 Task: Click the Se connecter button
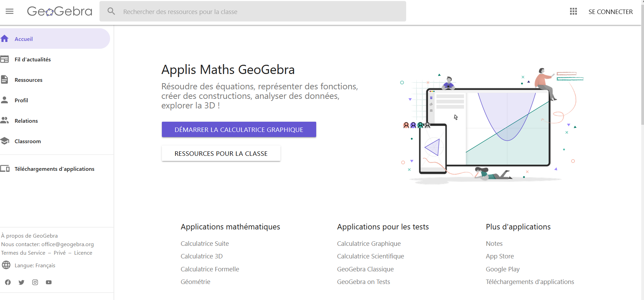click(610, 12)
